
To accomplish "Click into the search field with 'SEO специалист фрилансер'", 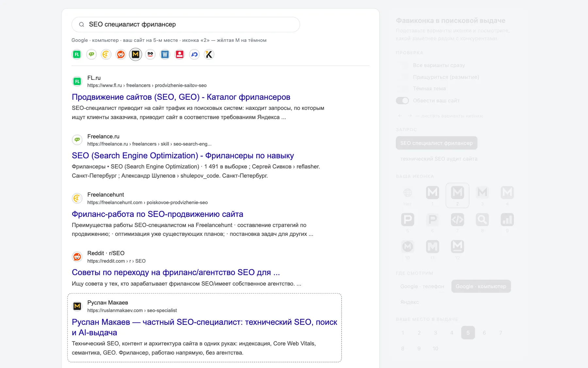I will [x=186, y=25].
